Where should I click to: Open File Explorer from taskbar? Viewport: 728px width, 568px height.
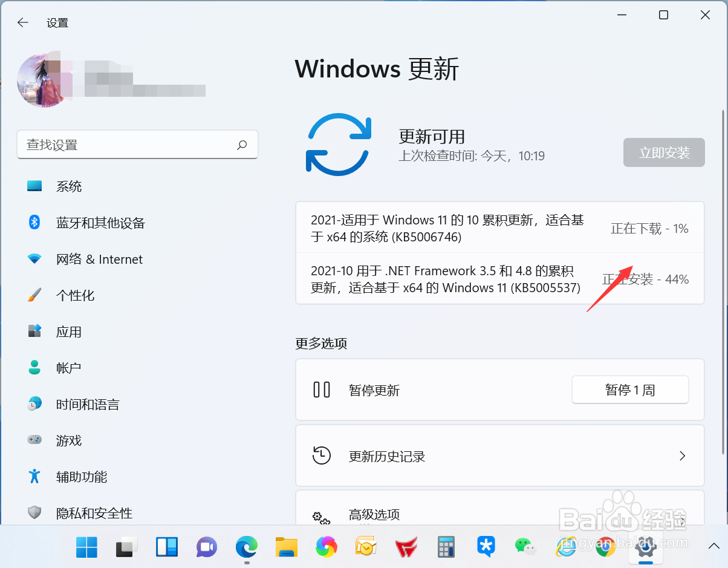click(x=286, y=547)
